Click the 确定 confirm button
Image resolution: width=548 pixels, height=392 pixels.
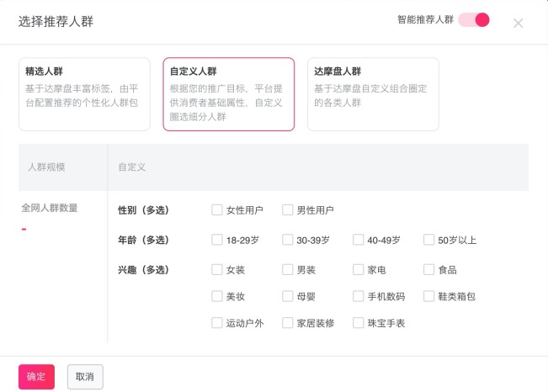tap(36, 377)
